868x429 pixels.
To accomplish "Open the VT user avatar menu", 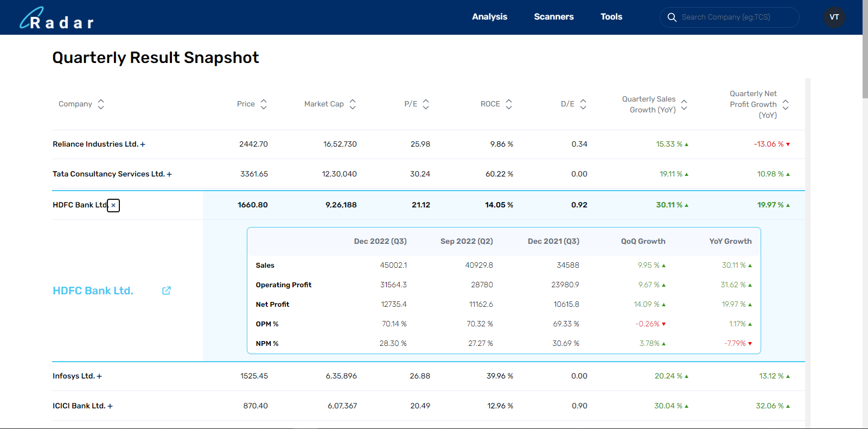I will [834, 17].
